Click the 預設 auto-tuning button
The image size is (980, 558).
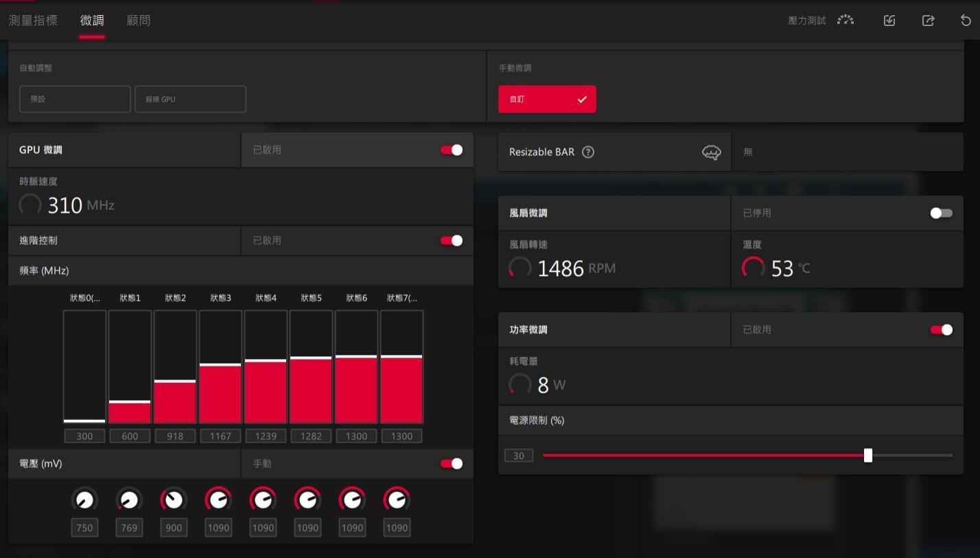click(75, 99)
